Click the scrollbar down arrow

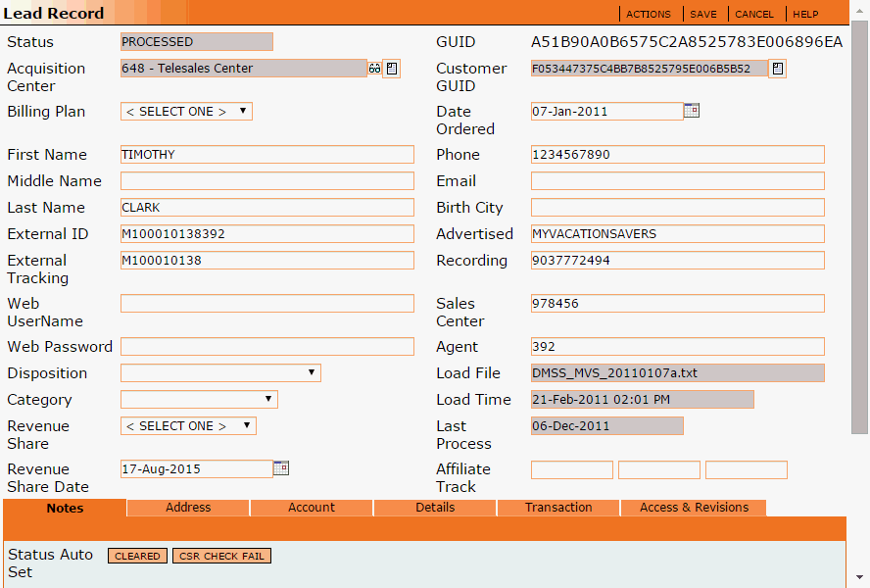click(859, 577)
